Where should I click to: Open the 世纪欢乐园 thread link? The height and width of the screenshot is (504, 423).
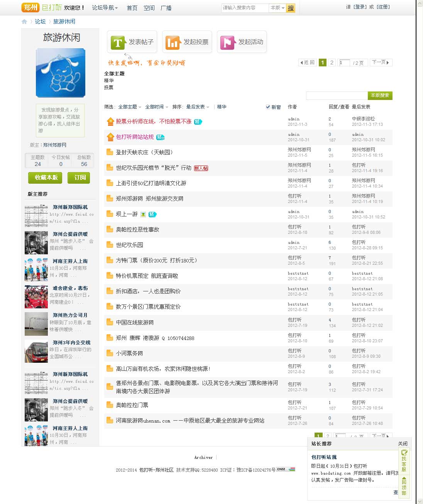point(130,245)
